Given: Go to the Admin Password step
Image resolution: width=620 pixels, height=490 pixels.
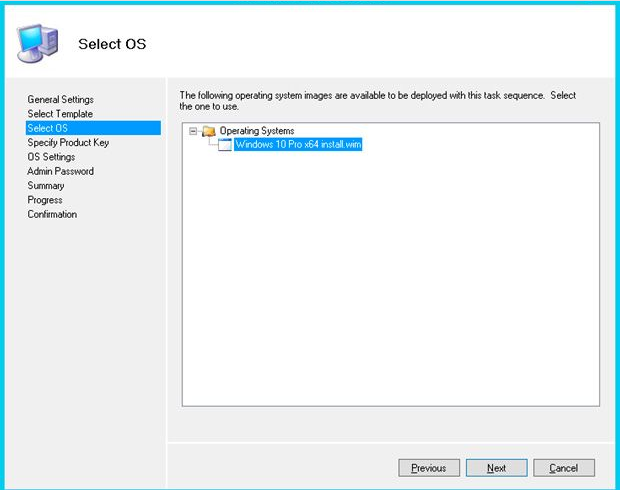Looking at the screenshot, I should click(60, 171).
